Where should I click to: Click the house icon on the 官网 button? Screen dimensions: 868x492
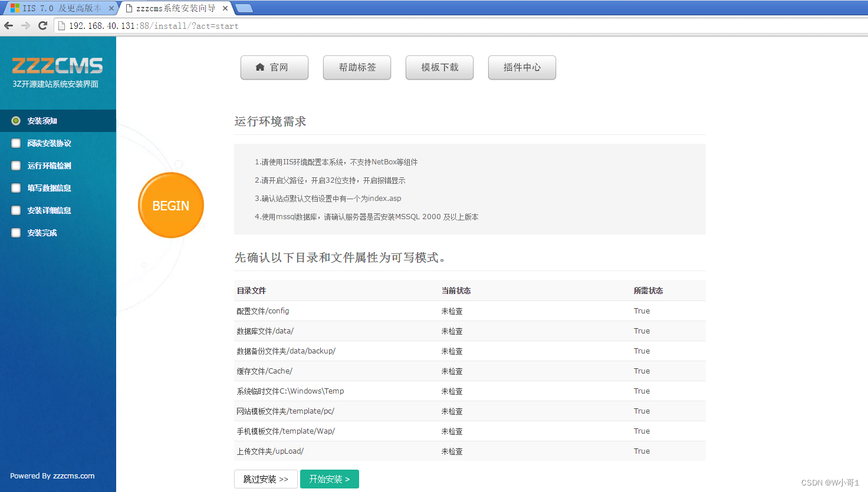(x=261, y=67)
